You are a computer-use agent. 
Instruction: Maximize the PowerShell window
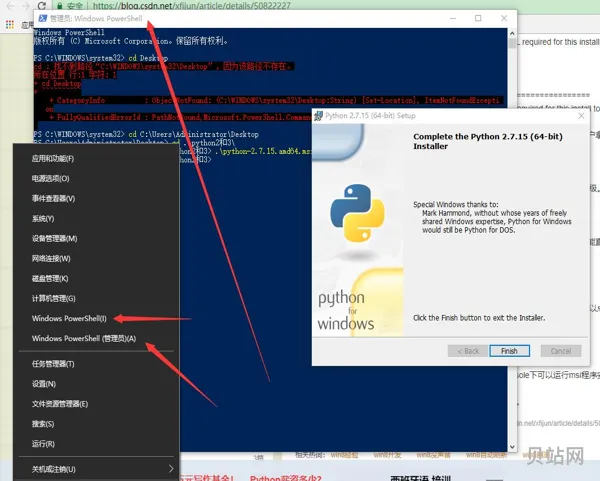click(478, 18)
